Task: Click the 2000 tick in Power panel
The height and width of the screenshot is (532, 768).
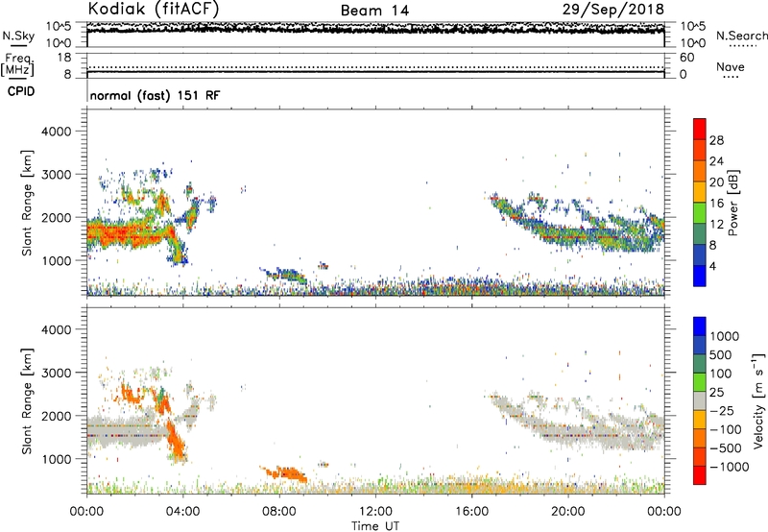Action: 56,218
